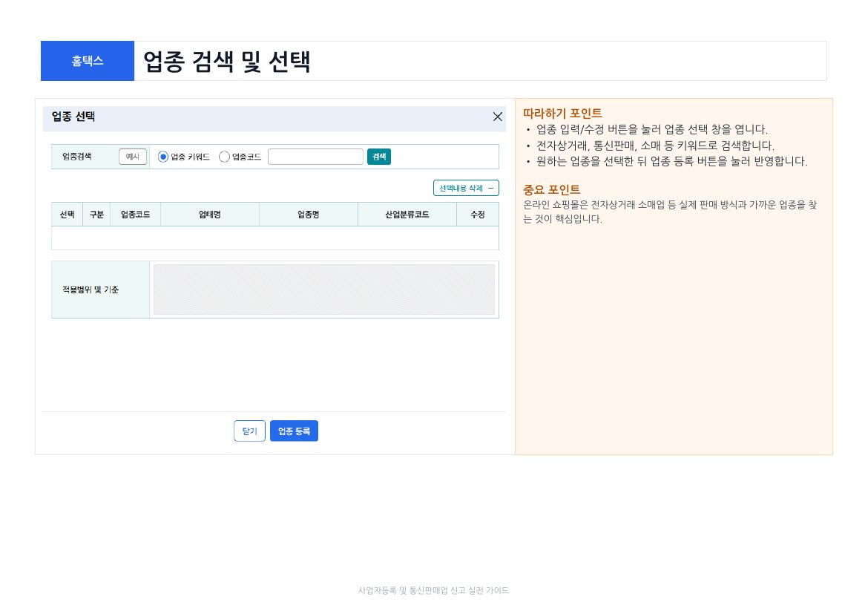Click the 산업분류코드 column header

[407, 215]
